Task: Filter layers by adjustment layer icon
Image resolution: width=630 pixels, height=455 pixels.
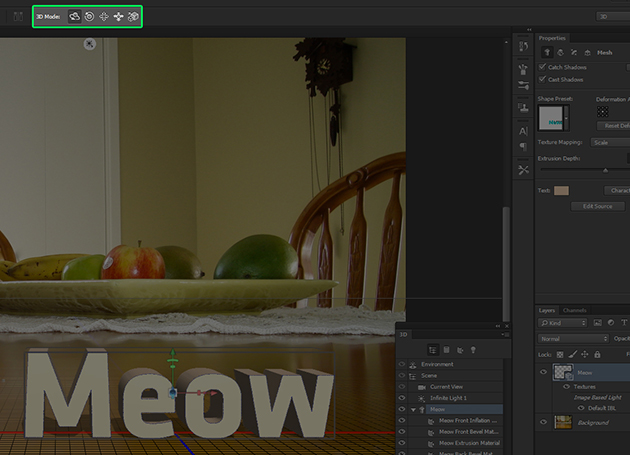Action: coord(611,323)
